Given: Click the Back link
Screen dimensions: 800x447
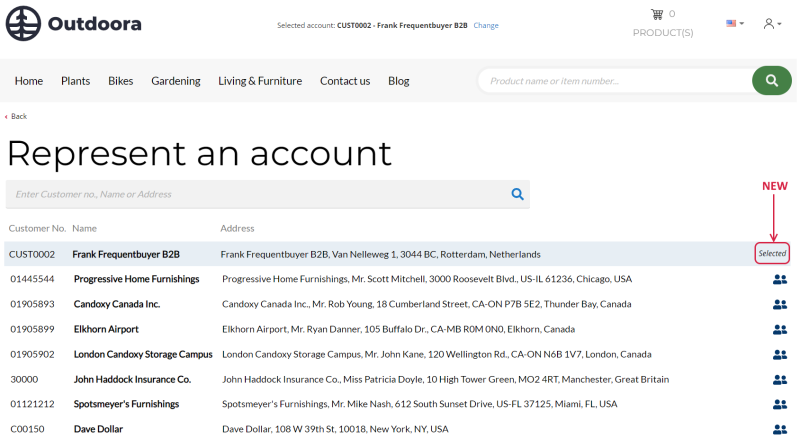Looking at the screenshot, I should click(16, 116).
